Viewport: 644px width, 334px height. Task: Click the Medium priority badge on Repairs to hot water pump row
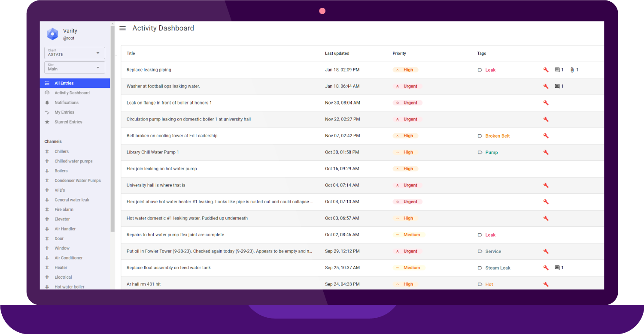409,235
